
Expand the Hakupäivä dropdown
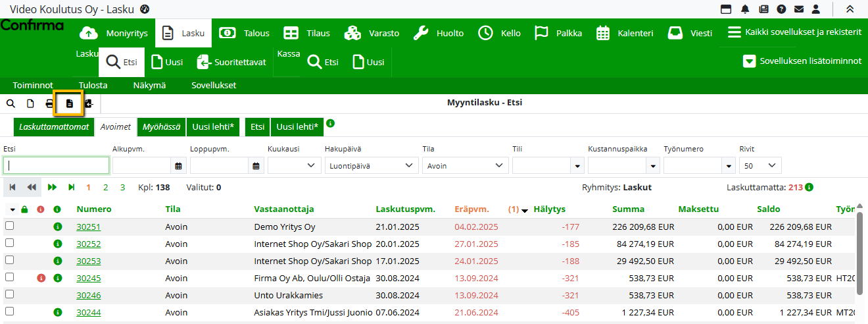[x=371, y=166]
